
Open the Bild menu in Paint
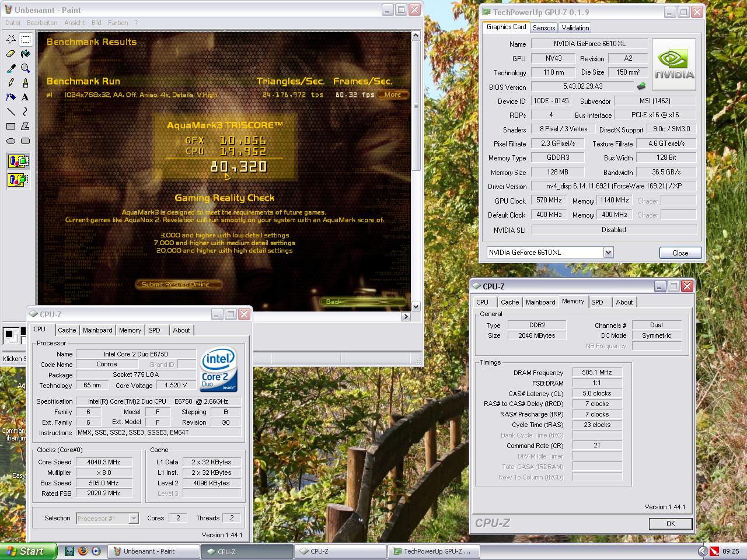coord(96,23)
